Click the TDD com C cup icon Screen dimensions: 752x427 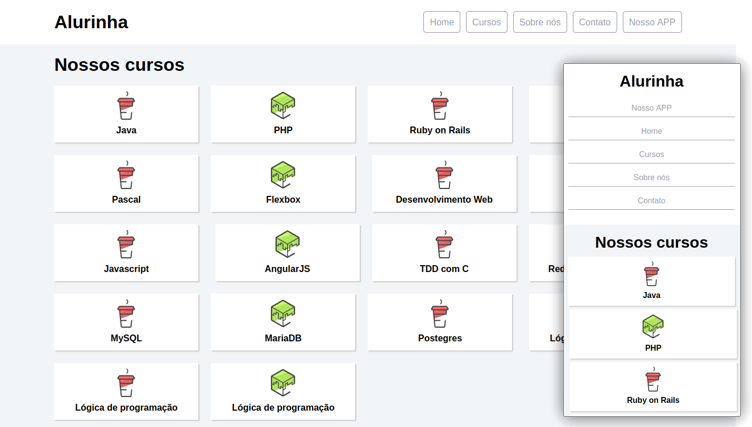click(x=444, y=244)
